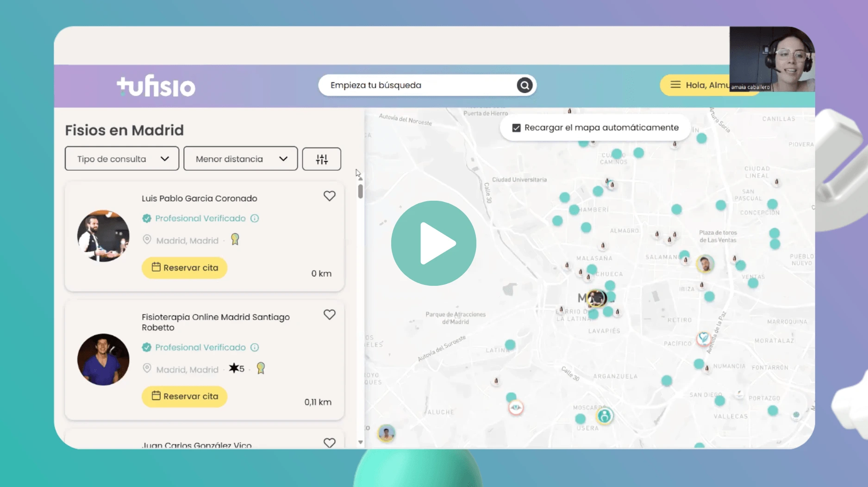Click the search magnifier icon
The image size is (868, 487).
pyautogui.click(x=525, y=85)
